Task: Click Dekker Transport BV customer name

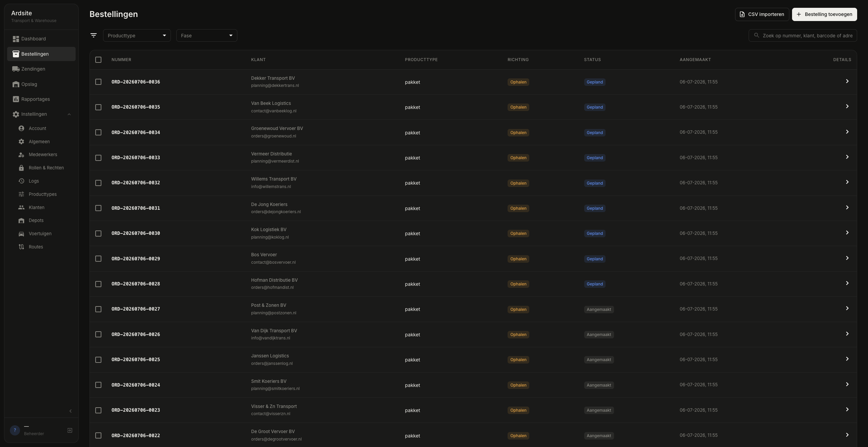Action: pyautogui.click(x=273, y=78)
